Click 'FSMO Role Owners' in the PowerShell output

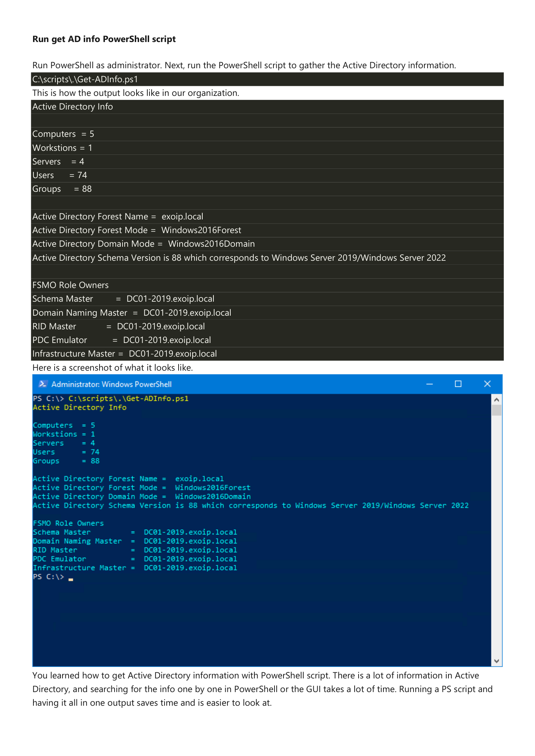pos(68,523)
